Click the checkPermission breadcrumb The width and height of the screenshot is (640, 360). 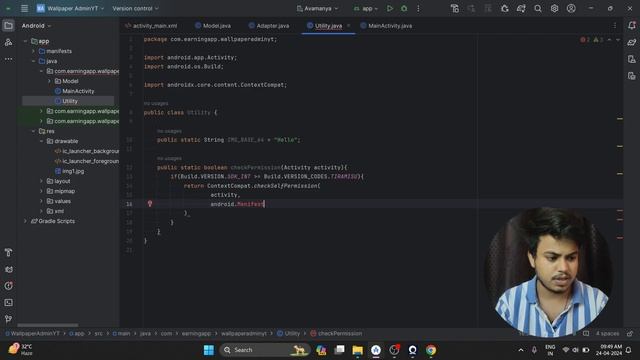[x=336, y=333]
